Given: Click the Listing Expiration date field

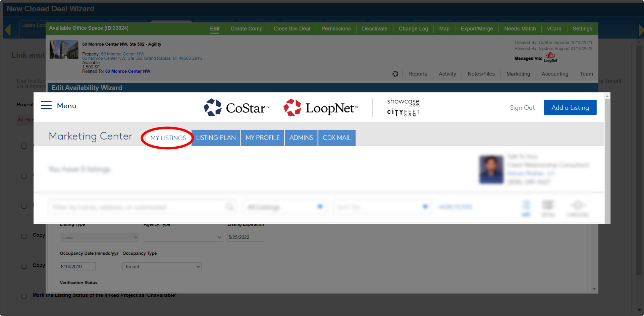Looking at the screenshot, I should 245,237.
